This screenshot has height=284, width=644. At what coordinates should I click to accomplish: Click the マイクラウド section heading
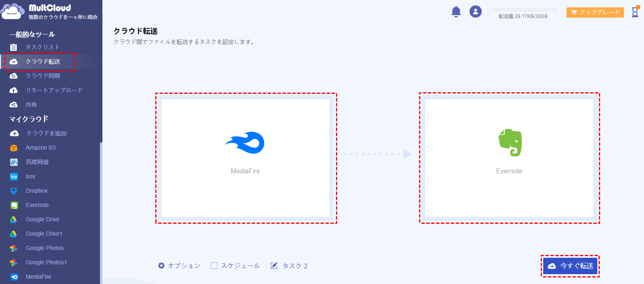29,119
